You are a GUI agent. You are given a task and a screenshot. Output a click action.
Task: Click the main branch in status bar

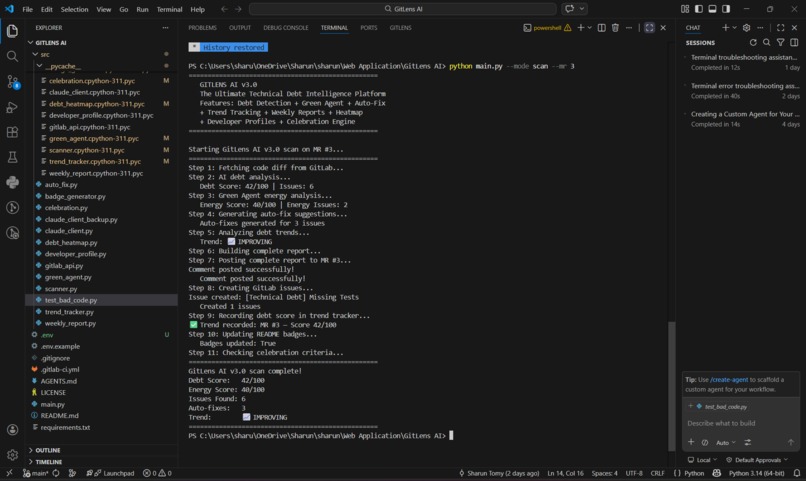pyautogui.click(x=35, y=473)
